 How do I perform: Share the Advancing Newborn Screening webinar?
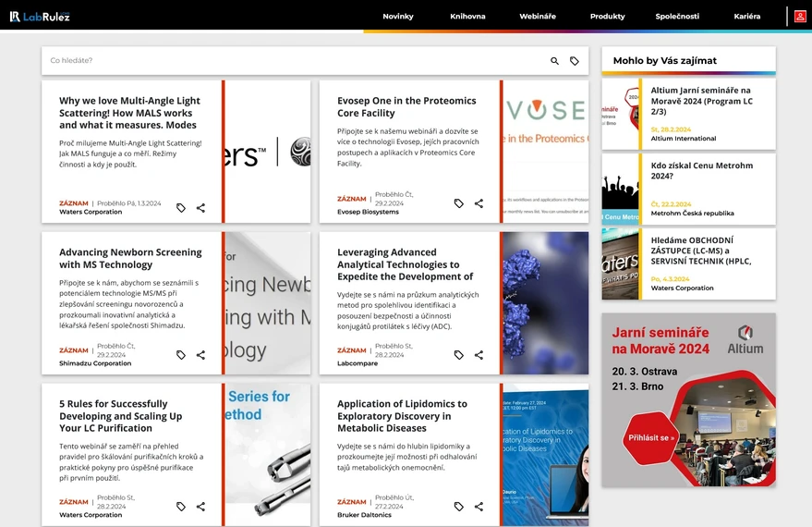coord(201,355)
